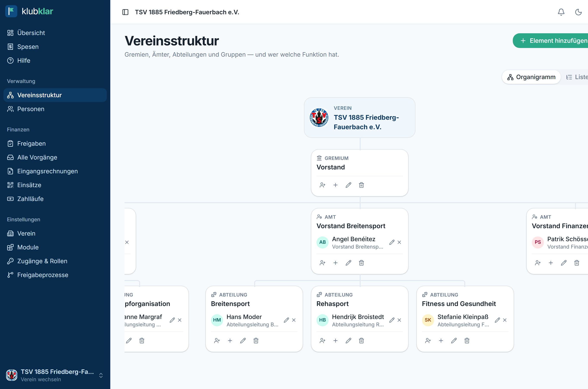Add child under Rehasport
Screen dimensions: 588x389
[336, 341]
